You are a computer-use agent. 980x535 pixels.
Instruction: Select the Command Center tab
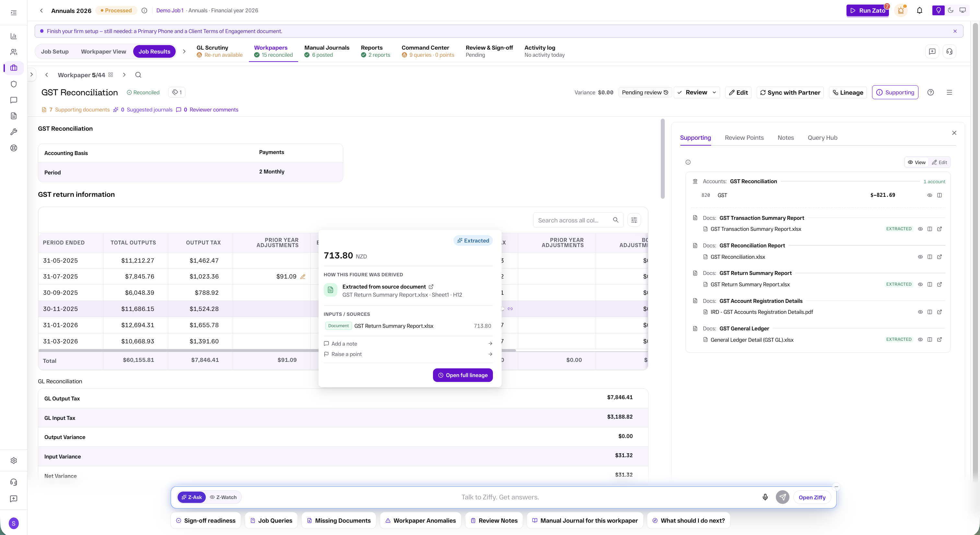click(x=427, y=51)
